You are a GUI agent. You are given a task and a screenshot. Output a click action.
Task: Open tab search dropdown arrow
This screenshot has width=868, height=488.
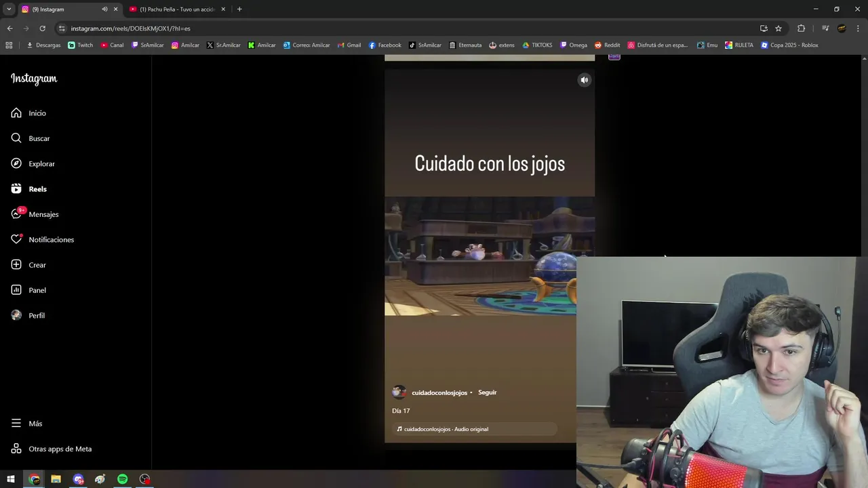click(x=9, y=9)
